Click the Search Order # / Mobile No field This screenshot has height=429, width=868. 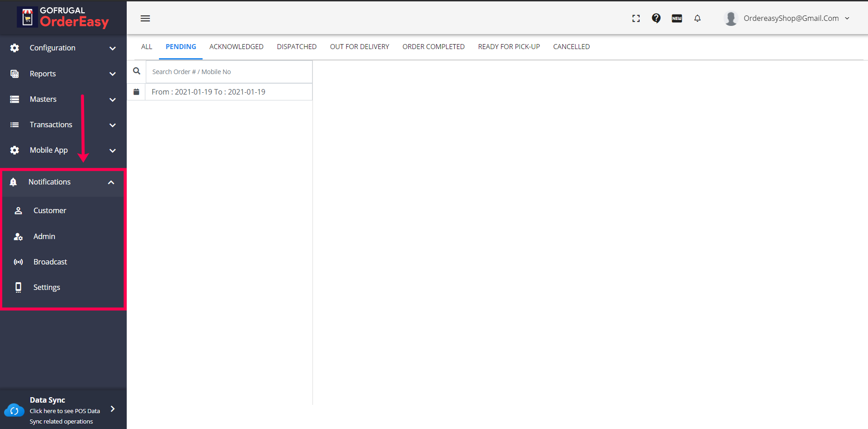[x=229, y=72]
